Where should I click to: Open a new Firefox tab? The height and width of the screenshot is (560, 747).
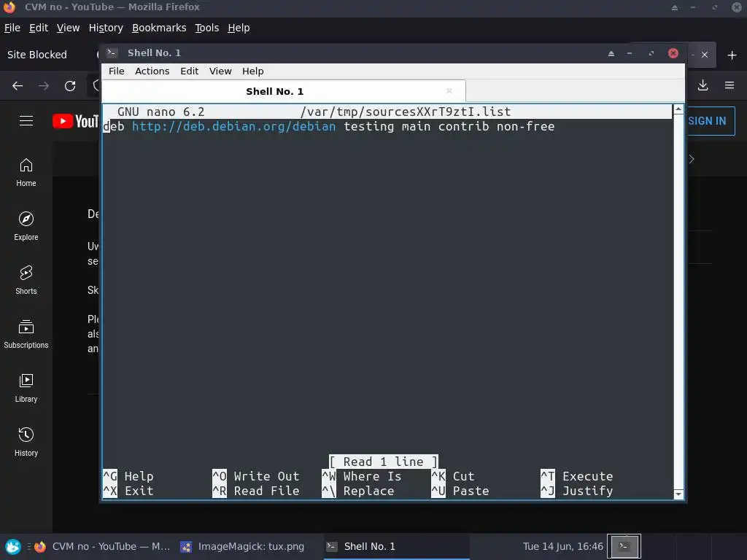click(732, 55)
